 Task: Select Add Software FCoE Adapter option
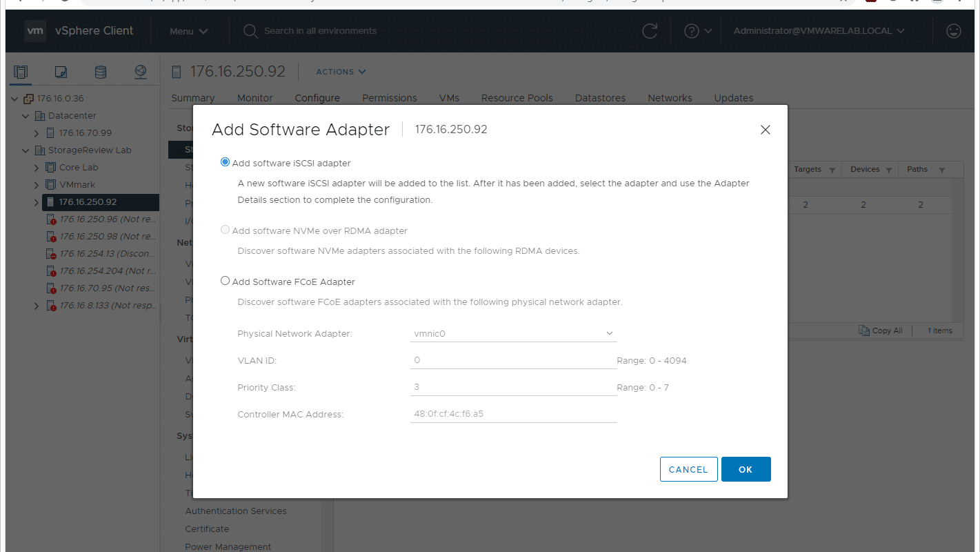pyautogui.click(x=225, y=281)
